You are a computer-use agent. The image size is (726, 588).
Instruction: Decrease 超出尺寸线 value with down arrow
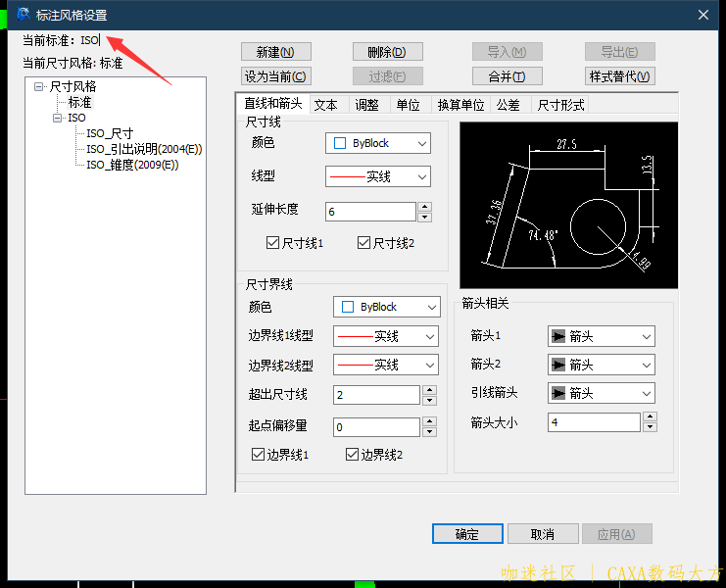[428, 400]
